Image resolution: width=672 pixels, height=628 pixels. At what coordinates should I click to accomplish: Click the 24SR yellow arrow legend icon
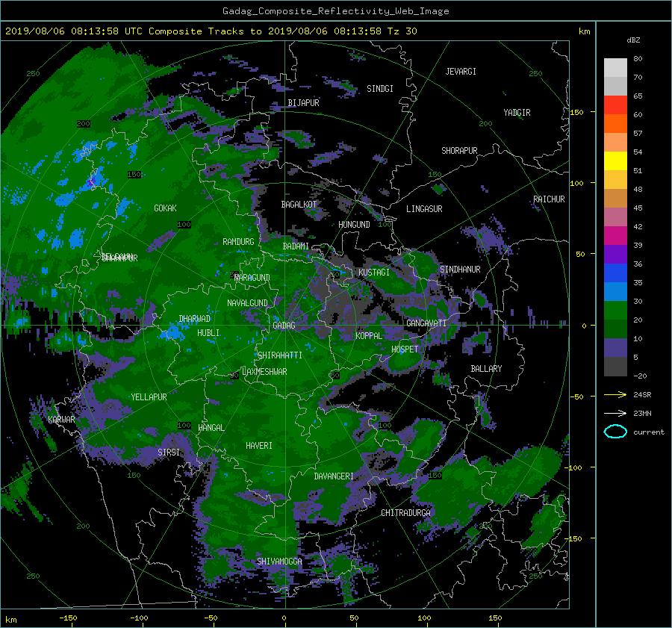click(615, 394)
